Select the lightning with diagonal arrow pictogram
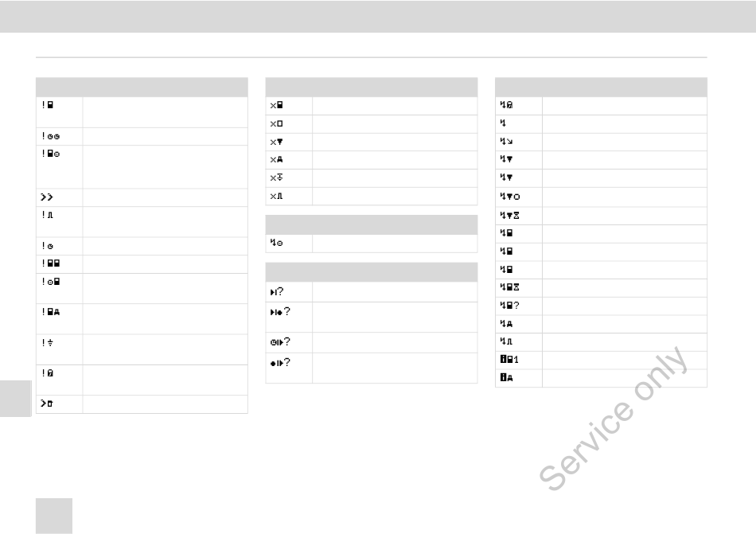The height and width of the screenshot is (534, 756). point(506,141)
